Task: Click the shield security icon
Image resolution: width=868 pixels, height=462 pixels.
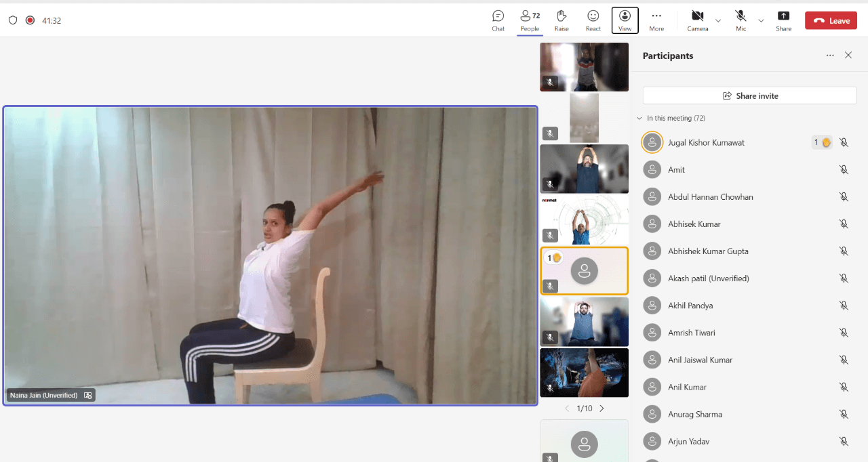Action: [x=12, y=20]
